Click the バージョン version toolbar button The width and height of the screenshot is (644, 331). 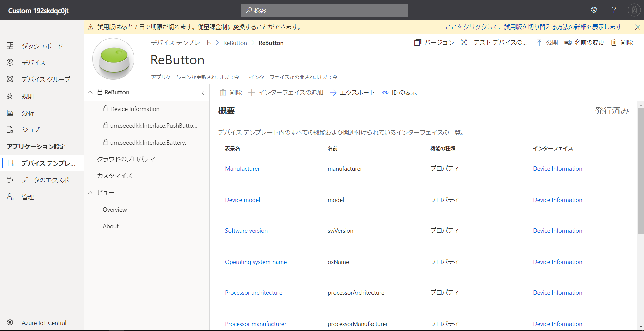(434, 43)
